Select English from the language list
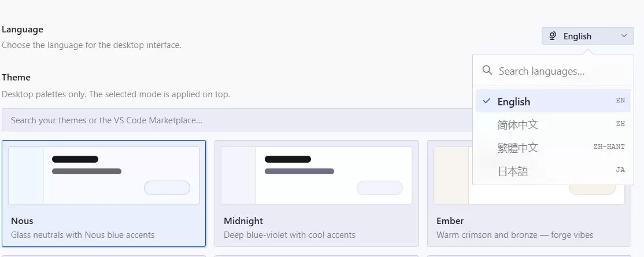The height and width of the screenshot is (257, 644). click(553, 101)
